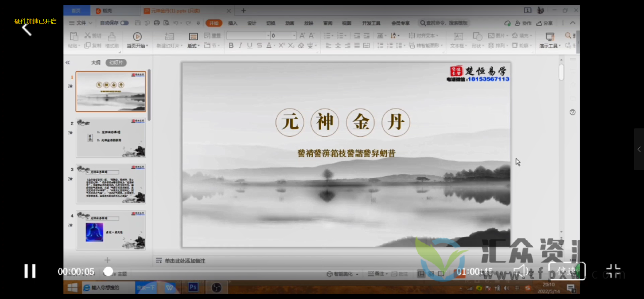644x299 pixels.
Task: Click the add slide plus button
Action: coord(107,260)
